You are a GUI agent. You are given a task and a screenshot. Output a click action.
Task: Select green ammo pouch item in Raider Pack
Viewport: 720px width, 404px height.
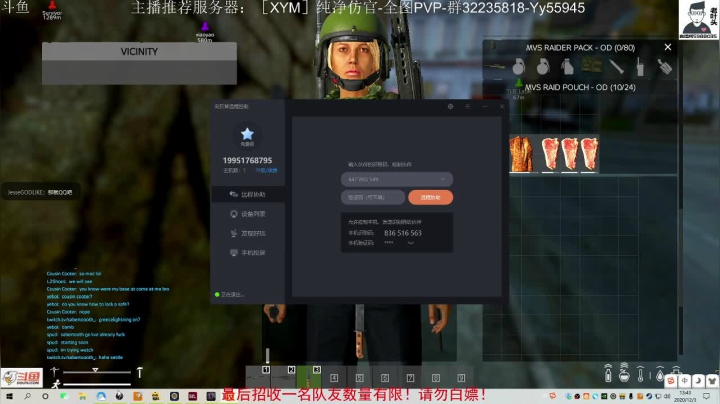(x=592, y=66)
